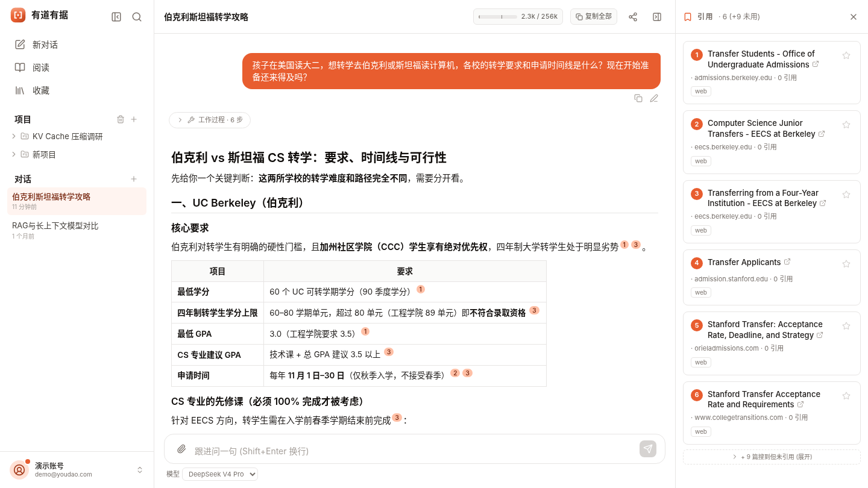Send the message with the send button
Screen dimensions: 868x488
click(648, 449)
